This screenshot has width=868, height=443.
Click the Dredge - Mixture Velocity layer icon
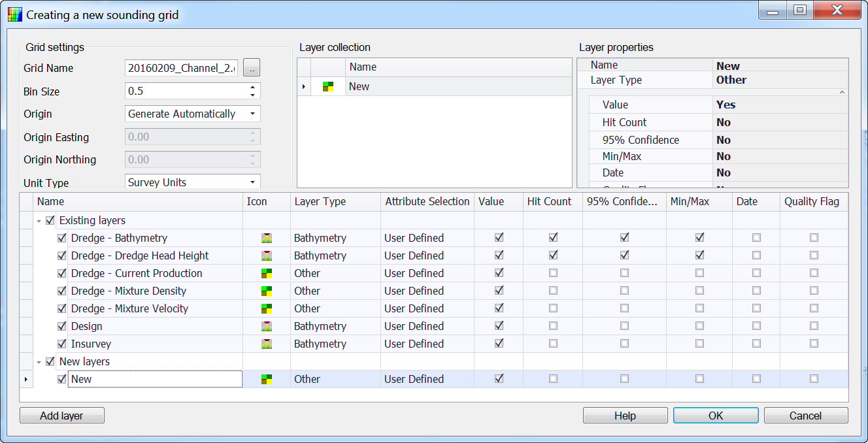[266, 308]
